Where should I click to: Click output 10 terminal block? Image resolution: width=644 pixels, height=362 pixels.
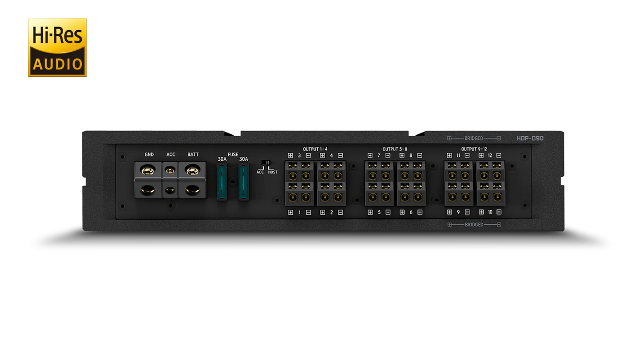[x=490, y=194]
